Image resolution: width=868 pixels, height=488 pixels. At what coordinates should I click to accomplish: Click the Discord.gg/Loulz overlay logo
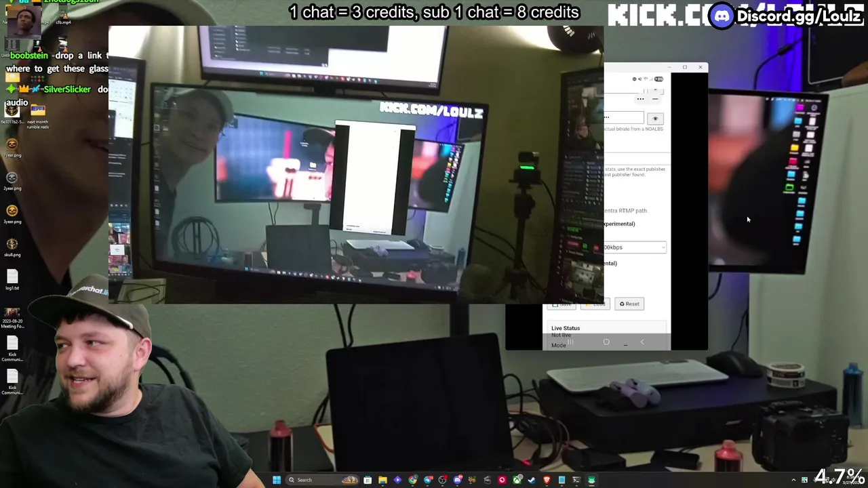click(x=787, y=16)
